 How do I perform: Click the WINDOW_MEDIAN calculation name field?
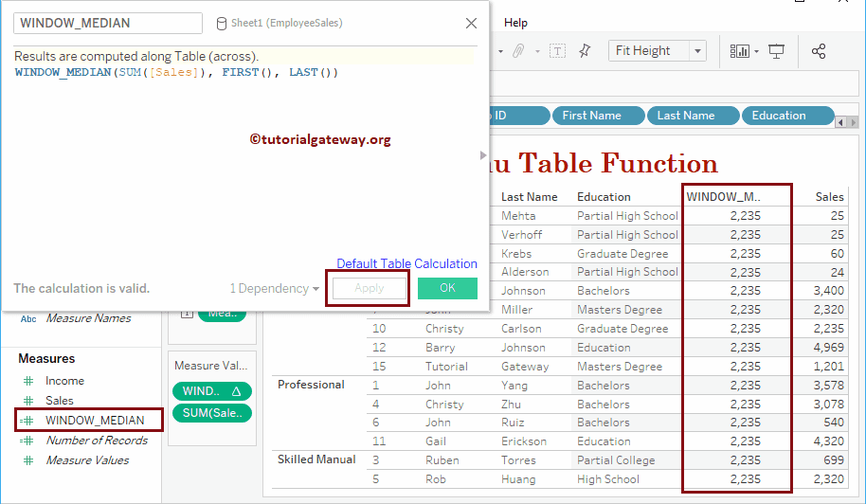tap(108, 23)
